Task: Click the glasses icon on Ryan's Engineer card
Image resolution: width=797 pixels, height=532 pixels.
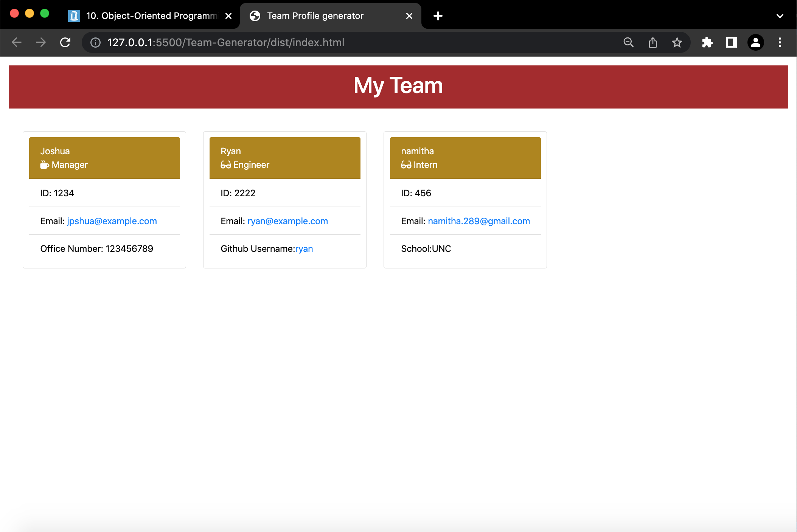Action: [225, 164]
